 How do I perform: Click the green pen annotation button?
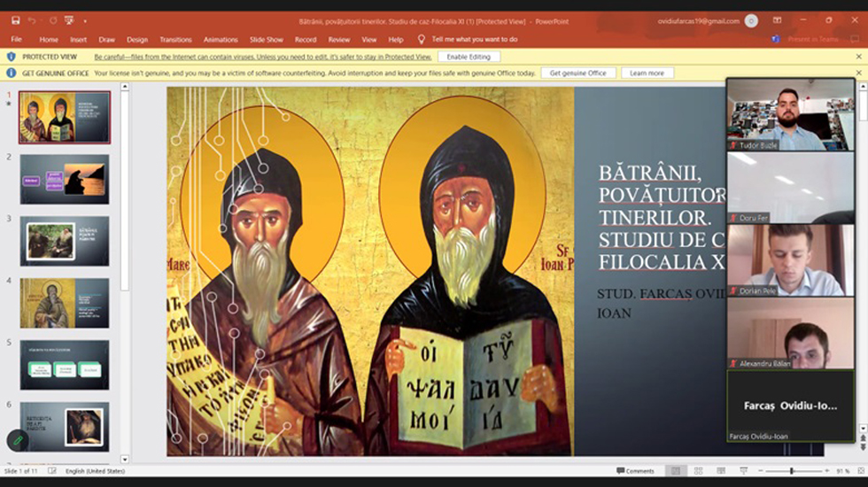click(18, 441)
